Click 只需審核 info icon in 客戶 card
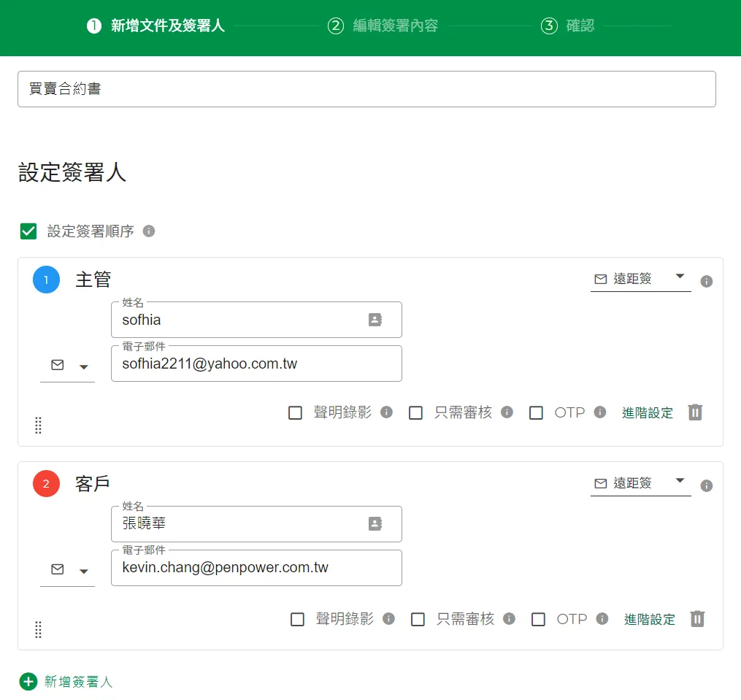This screenshot has height=700, width=741. coord(509,619)
